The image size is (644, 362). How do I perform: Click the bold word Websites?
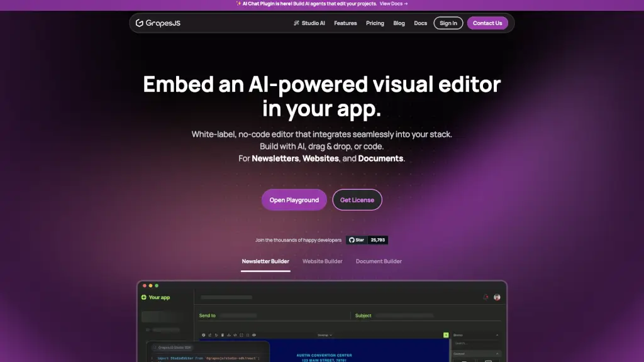321,158
